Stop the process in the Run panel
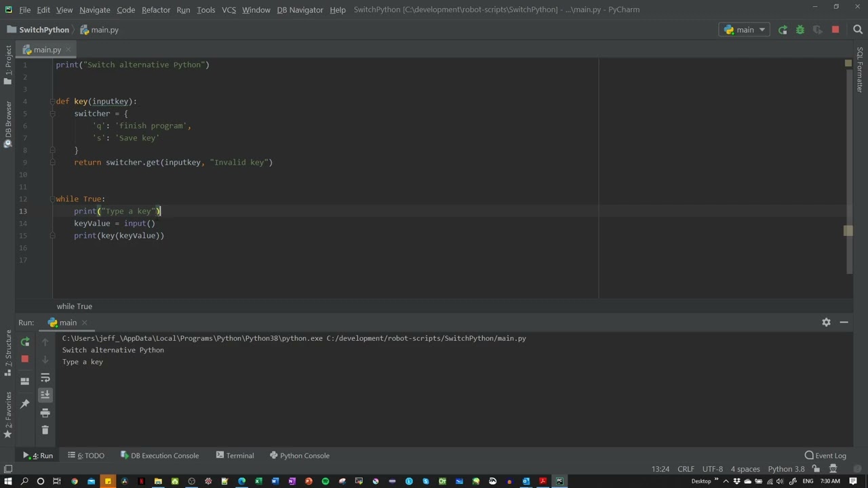The height and width of the screenshot is (488, 868). (25, 359)
